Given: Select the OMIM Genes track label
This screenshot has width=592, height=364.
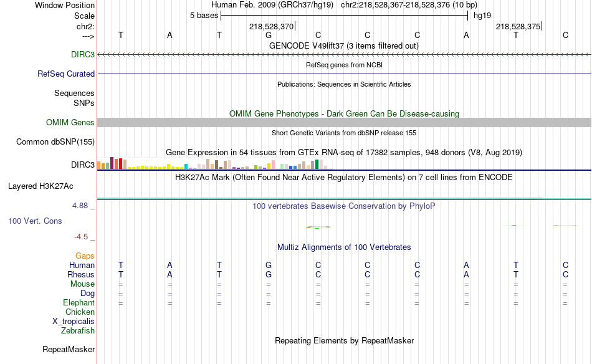Looking at the screenshot, I should point(70,122).
